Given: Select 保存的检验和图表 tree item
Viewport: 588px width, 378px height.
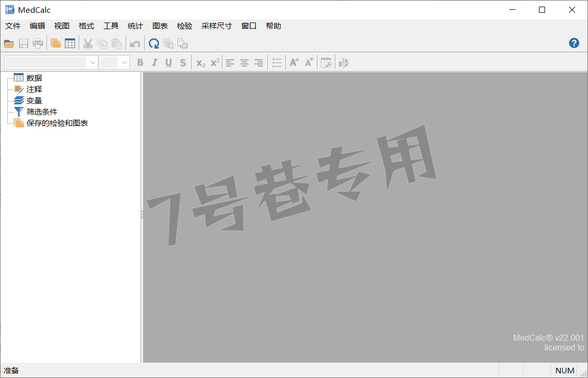Looking at the screenshot, I should click(x=57, y=123).
